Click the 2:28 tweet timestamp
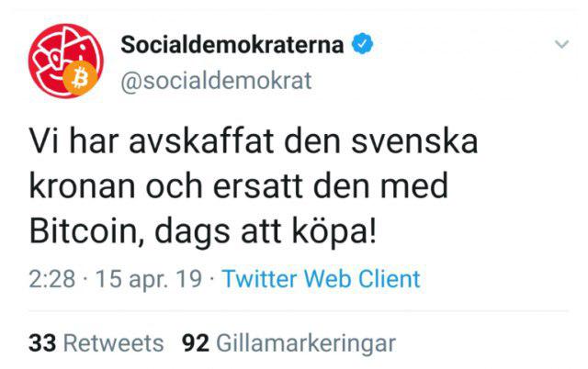The height and width of the screenshot is (369, 588). [x=51, y=278]
